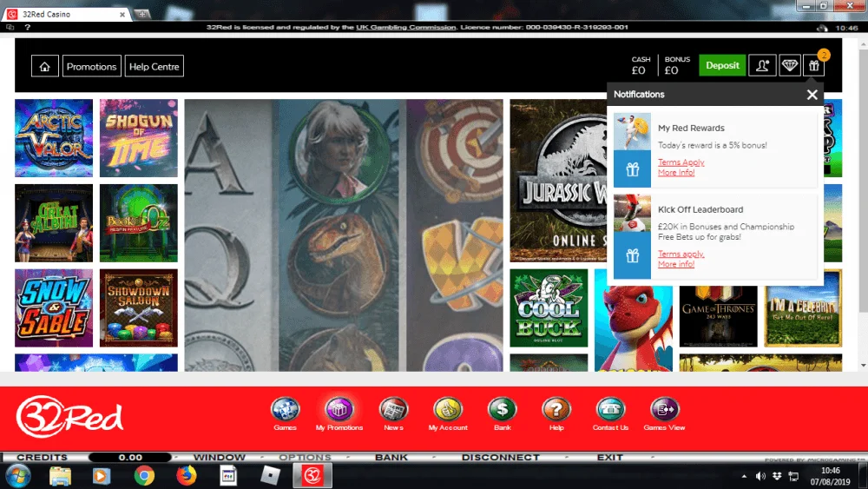Open File Explorer from taskbar
This screenshot has width=868, height=489.
click(x=60, y=476)
